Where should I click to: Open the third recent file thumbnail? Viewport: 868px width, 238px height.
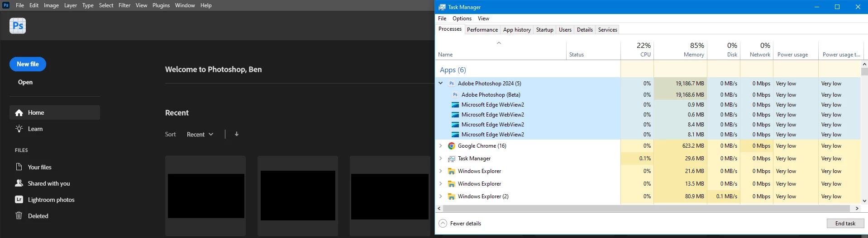(390, 196)
